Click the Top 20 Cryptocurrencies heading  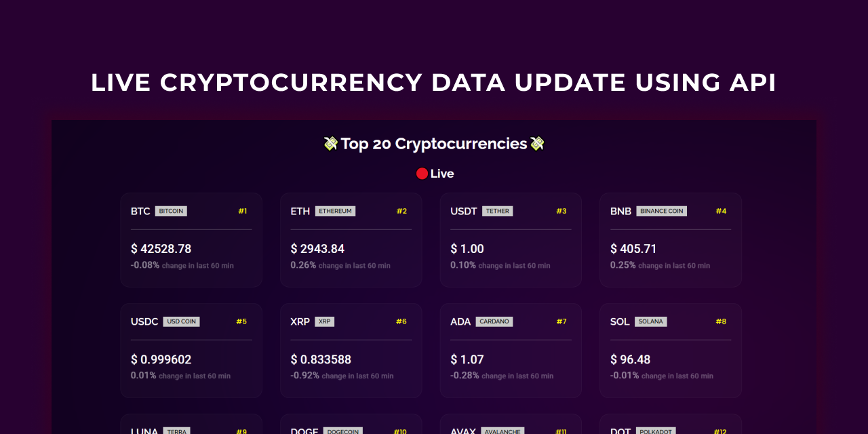[434, 143]
